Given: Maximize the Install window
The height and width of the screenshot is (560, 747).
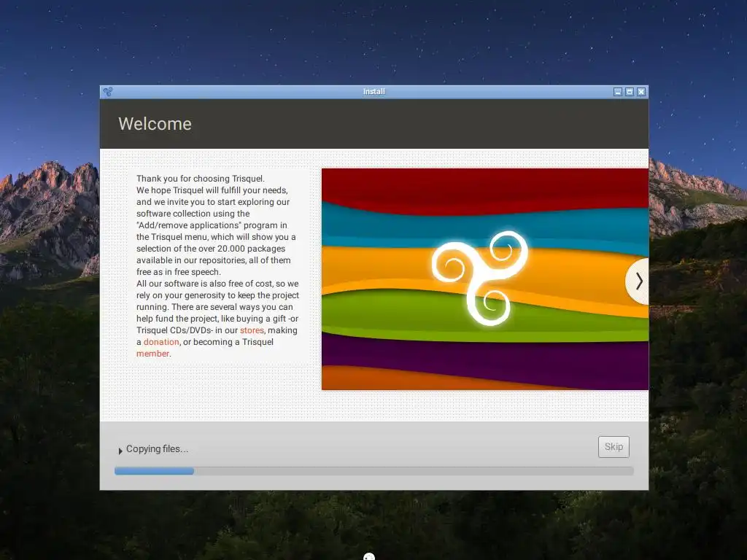Looking at the screenshot, I should click(630, 92).
